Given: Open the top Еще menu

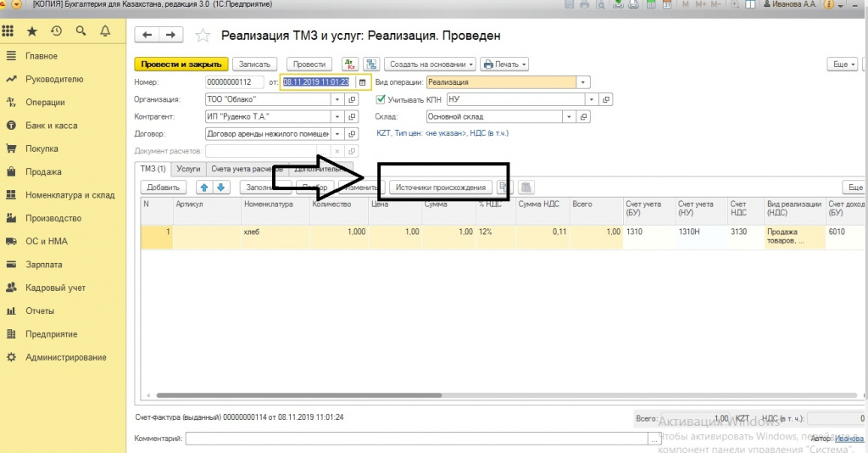Looking at the screenshot, I should click(x=843, y=64).
